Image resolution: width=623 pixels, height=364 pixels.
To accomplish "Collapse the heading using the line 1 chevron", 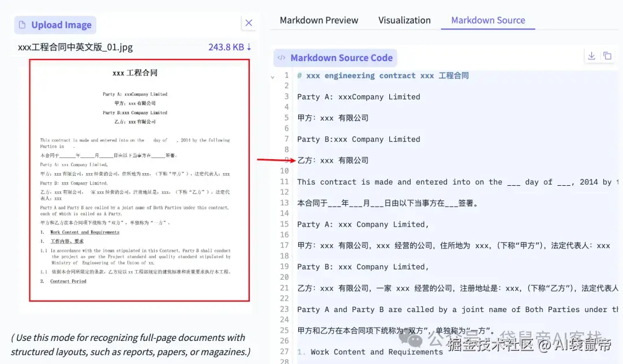I will [x=272, y=75].
